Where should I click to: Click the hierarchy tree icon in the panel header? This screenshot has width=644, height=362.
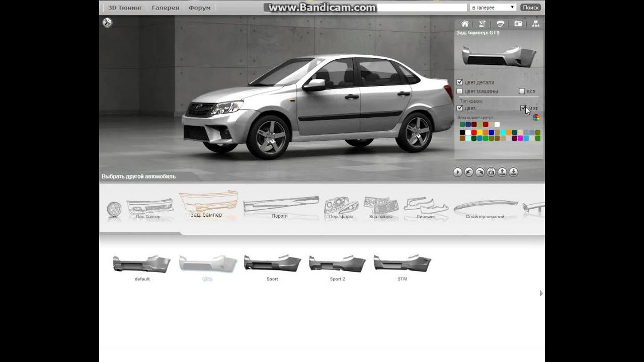point(536,24)
